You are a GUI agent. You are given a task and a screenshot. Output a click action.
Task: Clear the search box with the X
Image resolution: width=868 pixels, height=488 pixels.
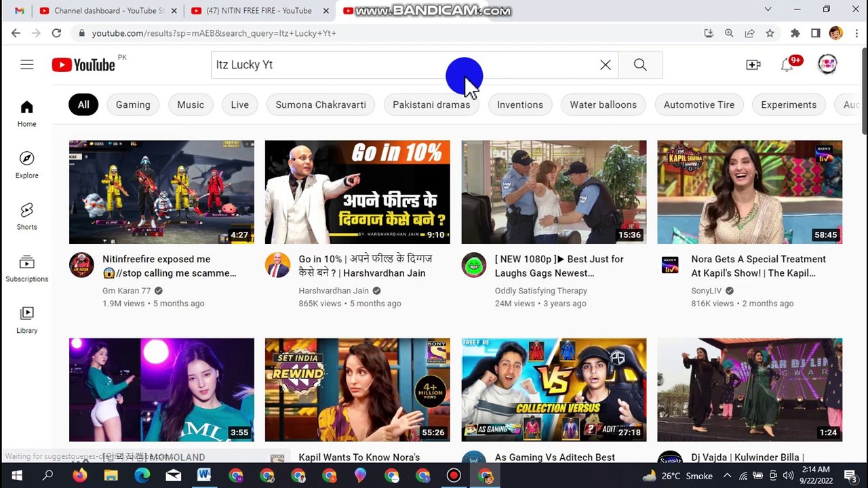coord(606,64)
